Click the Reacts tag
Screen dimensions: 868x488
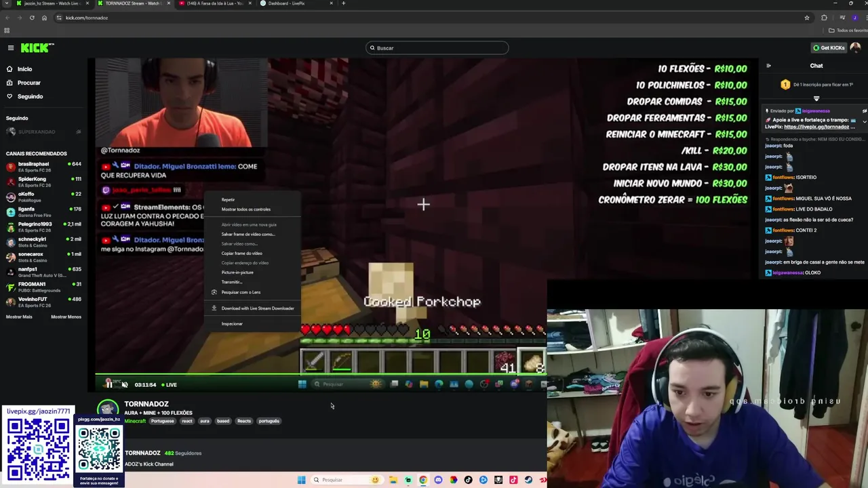point(244,421)
